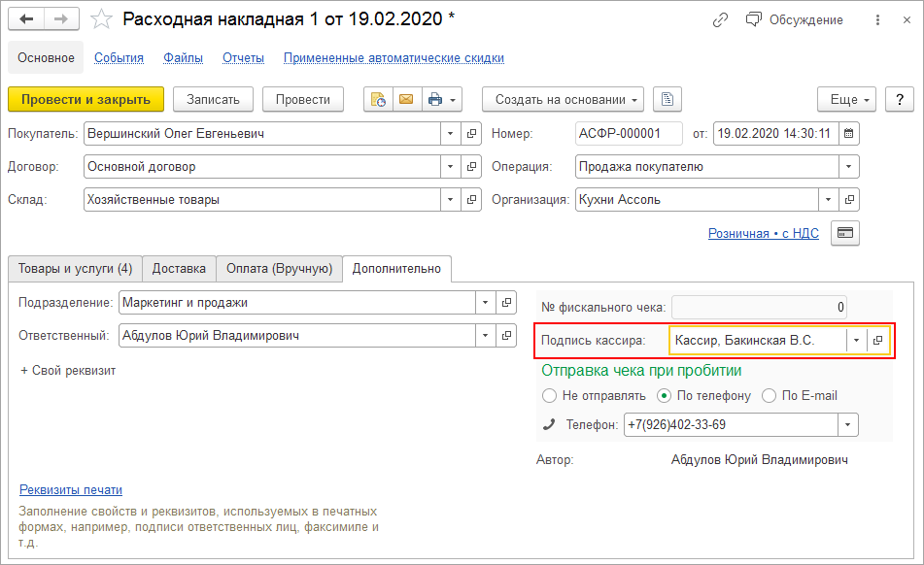
Task: Open Договор record with open icon
Action: click(471, 167)
